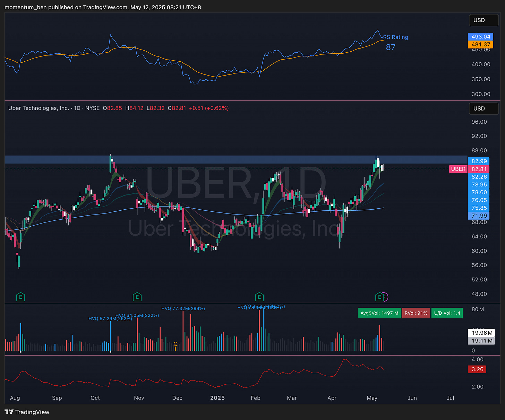Click the November earnings E marker
Screen dimensions: 505x420
click(x=137, y=297)
